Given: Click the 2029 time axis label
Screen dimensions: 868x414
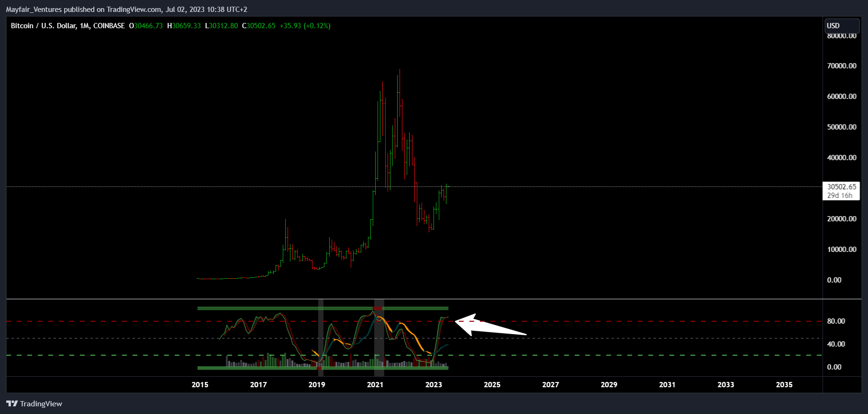Looking at the screenshot, I should pos(609,385).
